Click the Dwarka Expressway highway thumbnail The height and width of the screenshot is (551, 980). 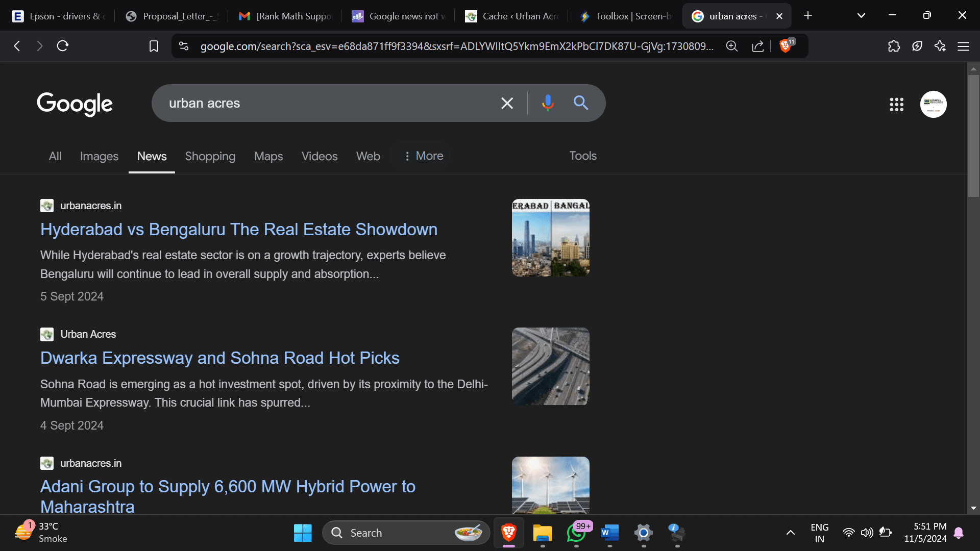[x=550, y=366]
